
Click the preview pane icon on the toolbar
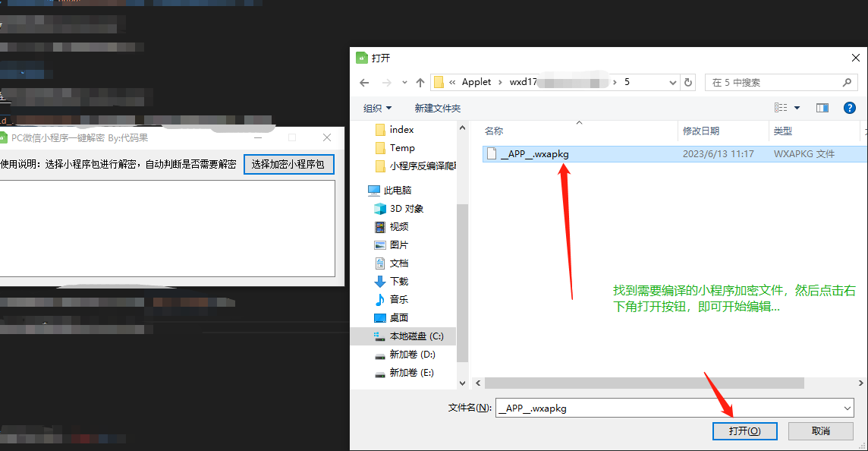(x=822, y=108)
